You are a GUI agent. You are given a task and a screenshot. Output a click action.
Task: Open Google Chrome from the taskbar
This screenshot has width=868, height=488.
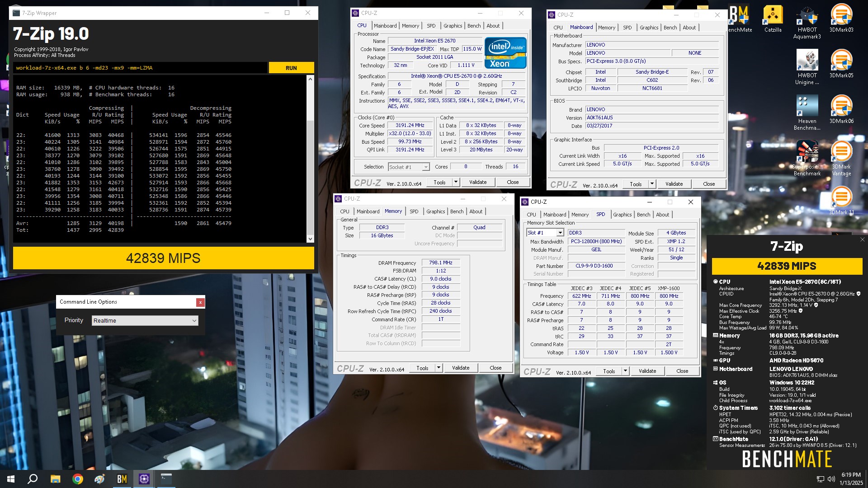78,479
